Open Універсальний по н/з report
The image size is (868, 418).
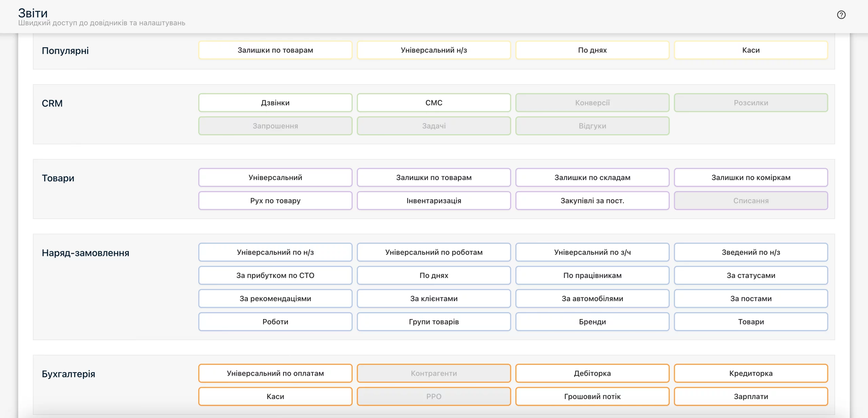point(275,252)
